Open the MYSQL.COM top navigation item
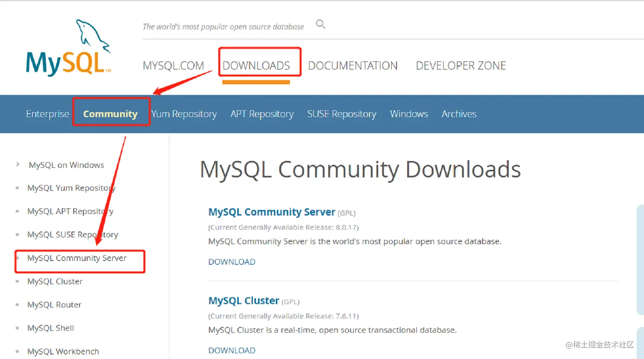644x359 pixels. (173, 66)
